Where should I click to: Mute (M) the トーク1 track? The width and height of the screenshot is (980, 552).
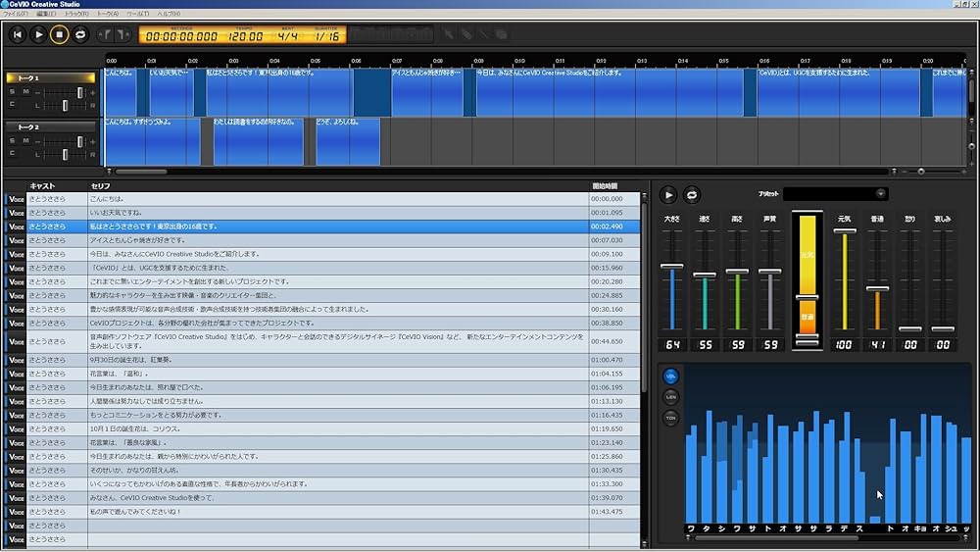25,91
